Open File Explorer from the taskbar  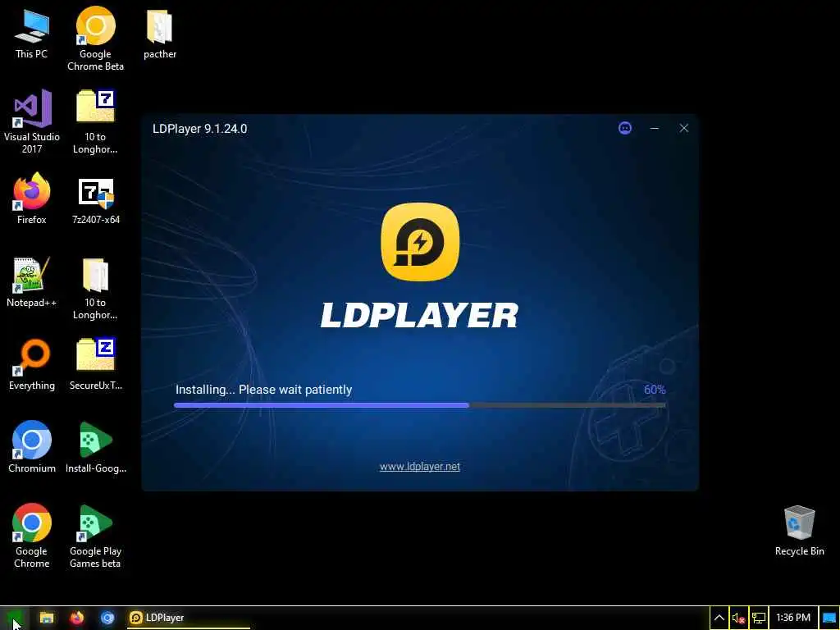coord(47,619)
